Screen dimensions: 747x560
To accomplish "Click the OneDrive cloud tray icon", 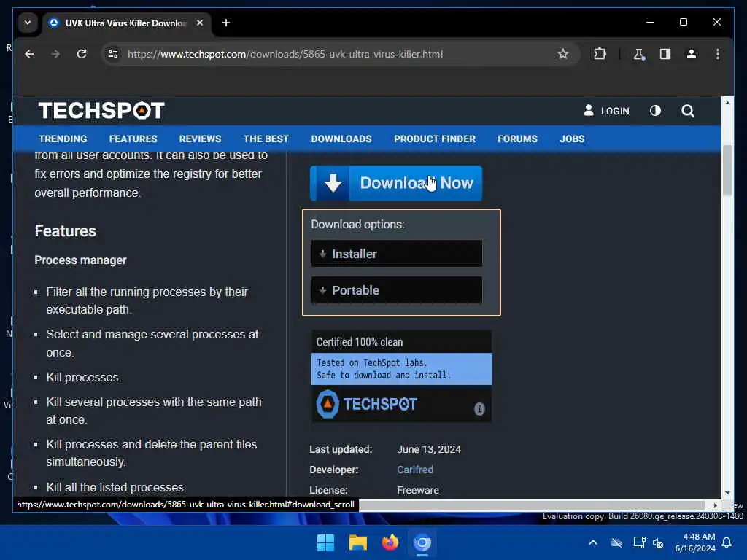I will tap(616, 542).
